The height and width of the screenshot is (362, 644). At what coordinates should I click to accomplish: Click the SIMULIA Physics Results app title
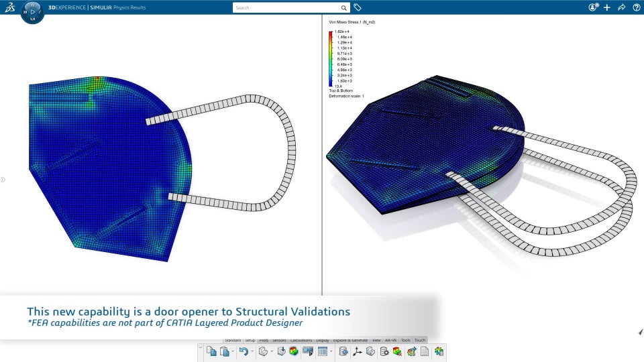118,7
